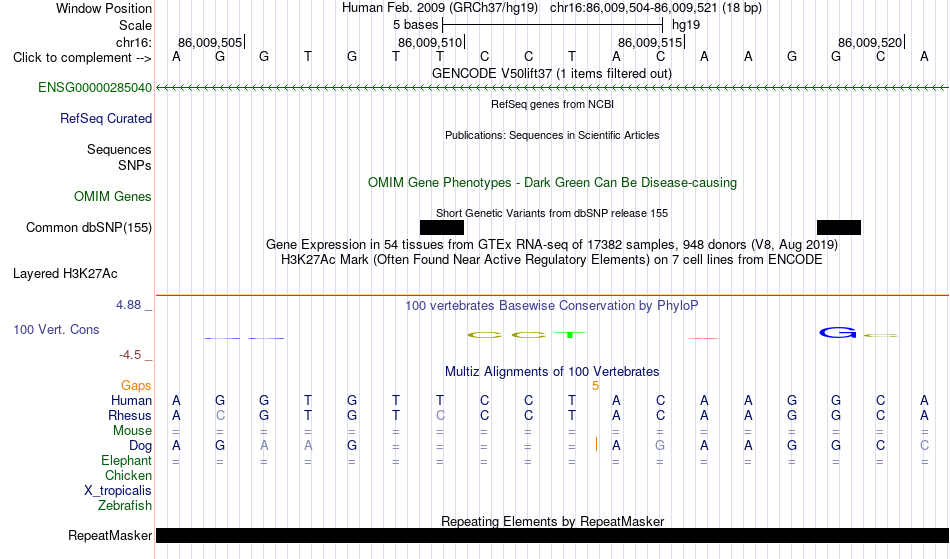
Task: Click the X_tropicalis species label
Action: [x=118, y=491]
